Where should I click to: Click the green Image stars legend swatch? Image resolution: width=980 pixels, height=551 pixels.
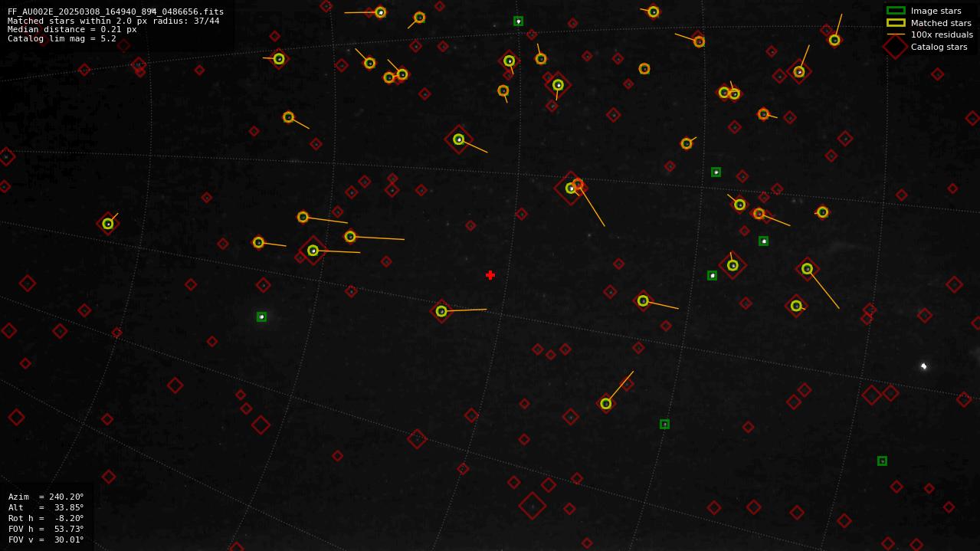(x=896, y=11)
